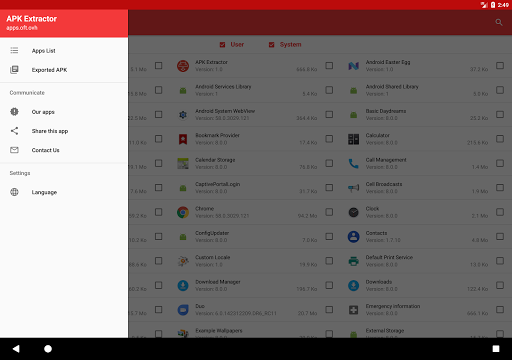The image size is (512, 360).
Task: Tap the Android back navigation button
Action: point(16,349)
